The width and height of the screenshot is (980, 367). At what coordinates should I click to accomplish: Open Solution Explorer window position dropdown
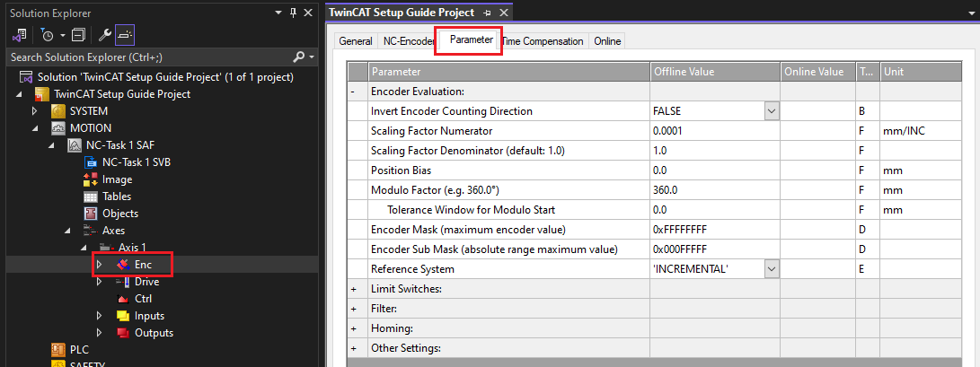tap(278, 13)
